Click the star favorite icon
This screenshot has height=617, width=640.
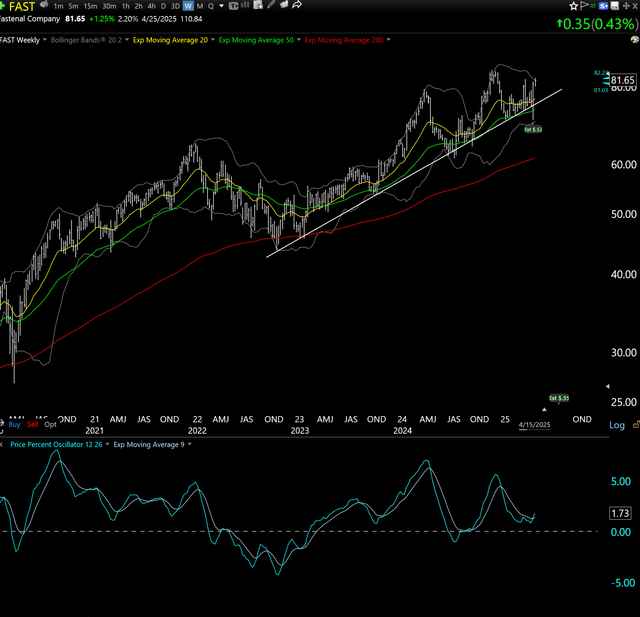(x=573, y=6)
